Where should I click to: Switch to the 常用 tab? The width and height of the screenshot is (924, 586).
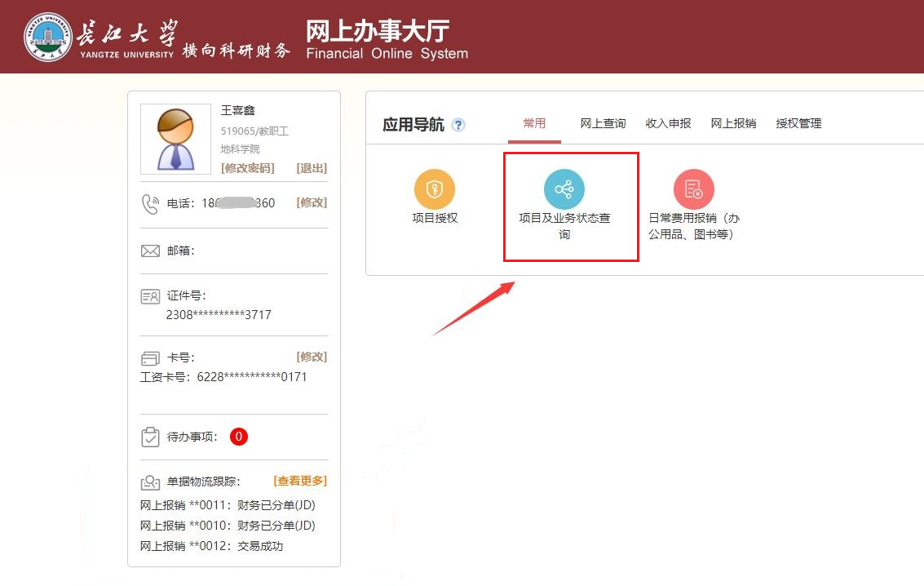click(x=534, y=123)
